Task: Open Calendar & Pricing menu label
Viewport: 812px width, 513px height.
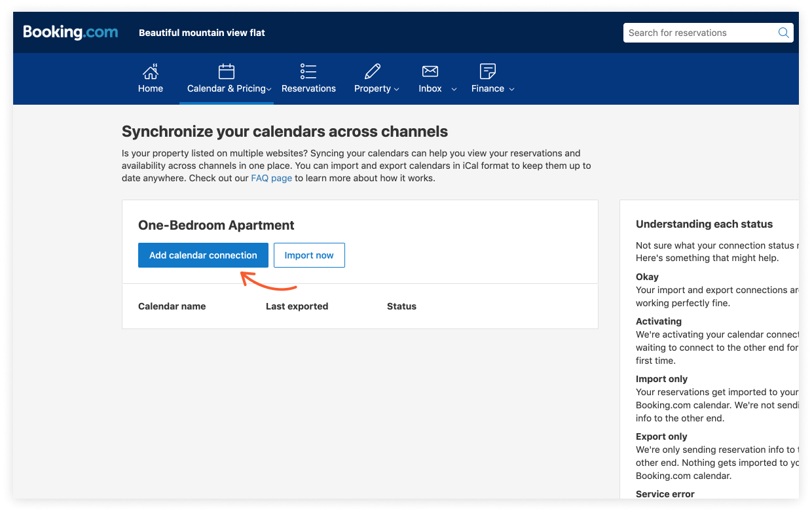Action: click(227, 88)
